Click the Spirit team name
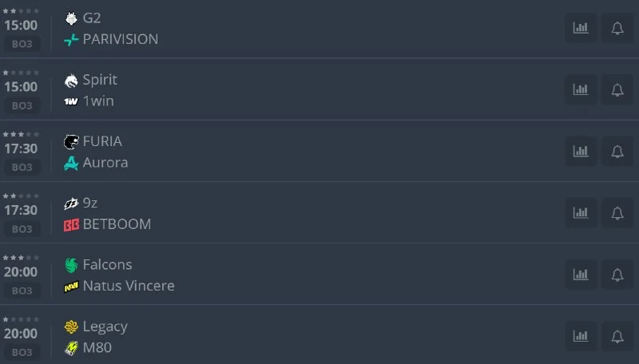The width and height of the screenshot is (639, 364). [100, 80]
